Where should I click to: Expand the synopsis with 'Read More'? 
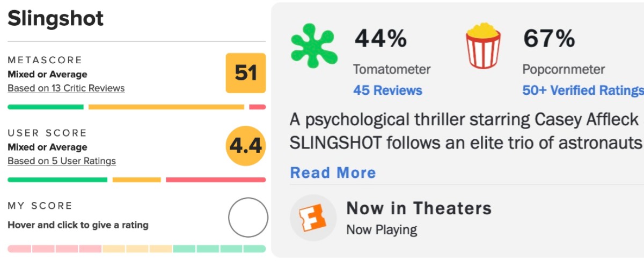pos(333,173)
